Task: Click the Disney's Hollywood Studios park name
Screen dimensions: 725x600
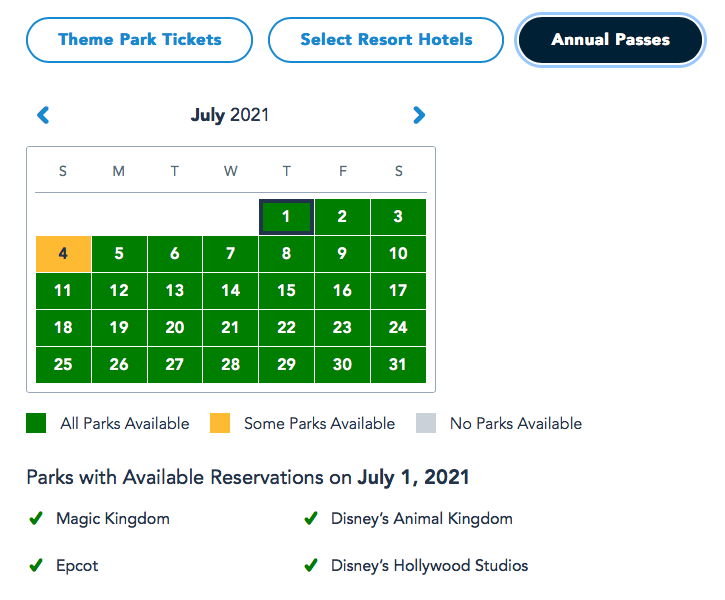Action: pos(429,566)
